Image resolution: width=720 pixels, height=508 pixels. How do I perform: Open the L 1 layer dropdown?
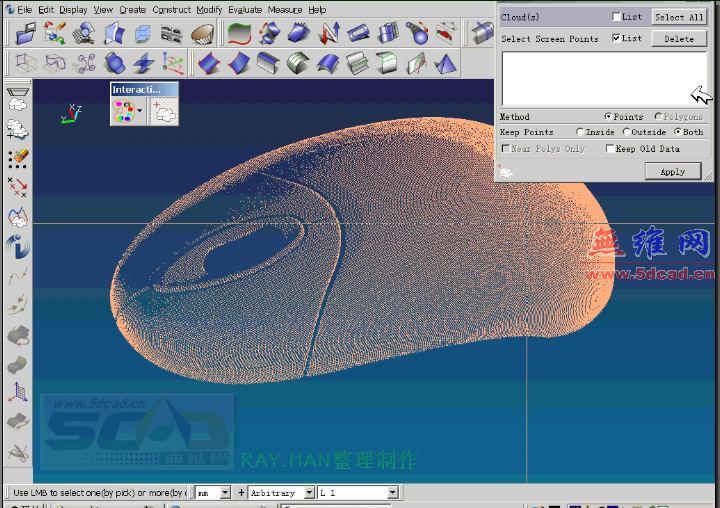click(x=392, y=493)
